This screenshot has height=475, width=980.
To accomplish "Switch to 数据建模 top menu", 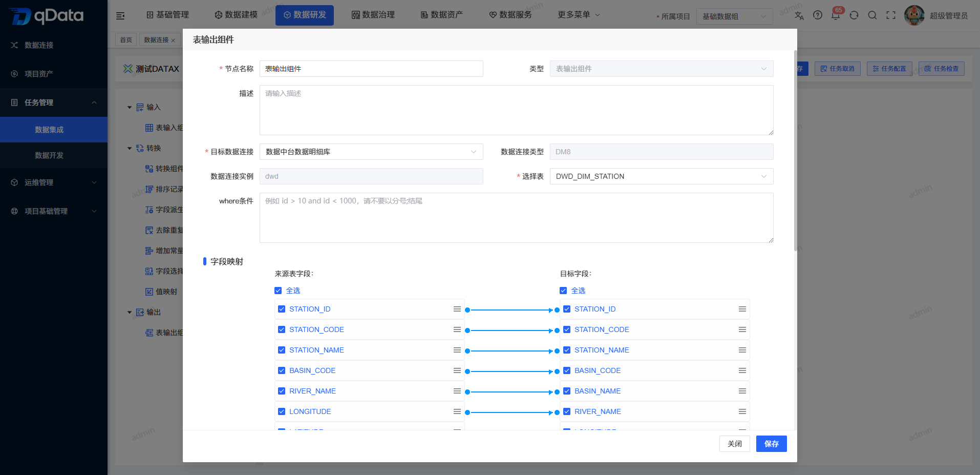I will pos(236,15).
